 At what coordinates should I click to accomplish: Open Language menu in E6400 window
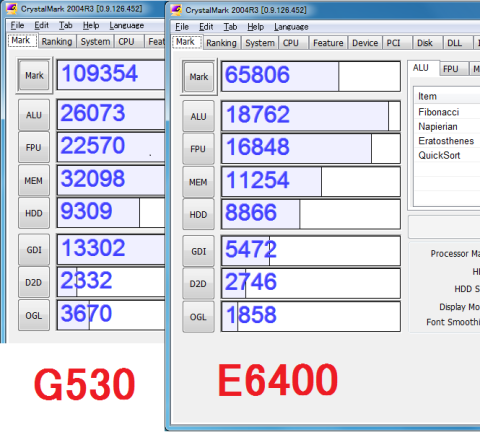coord(291,27)
